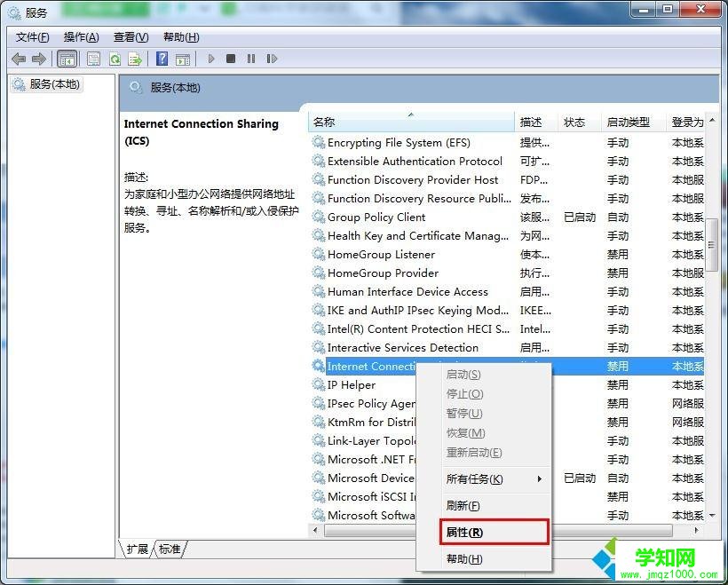Open the 操作 menu
Screen dimensions: 728x585
(81, 37)
